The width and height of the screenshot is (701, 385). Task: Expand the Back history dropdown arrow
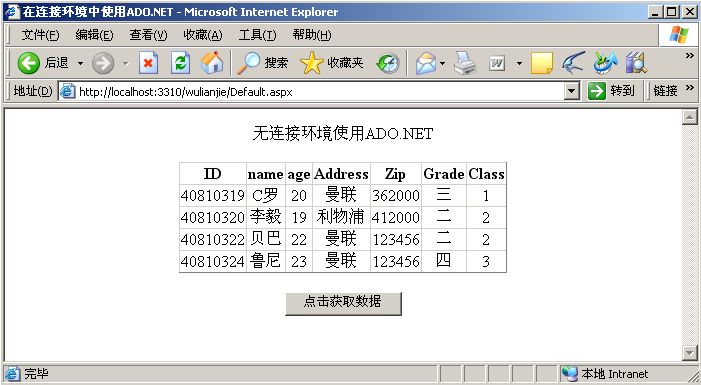80,63
